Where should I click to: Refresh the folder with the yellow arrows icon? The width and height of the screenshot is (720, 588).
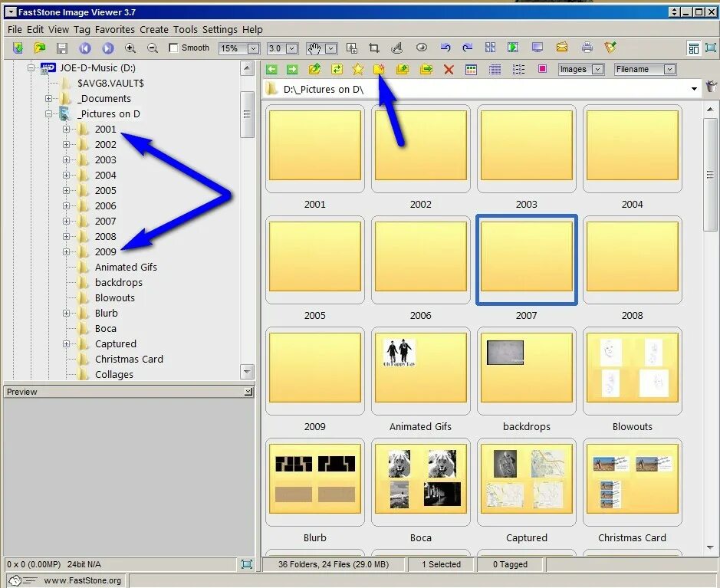(x=337, y=69)
